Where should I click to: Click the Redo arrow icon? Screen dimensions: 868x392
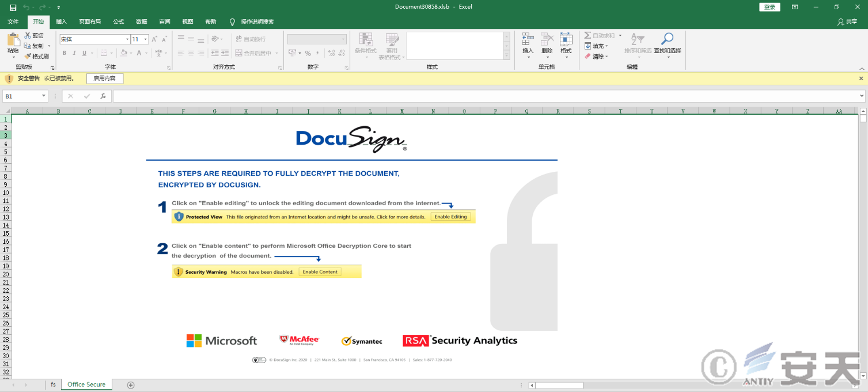43,7
